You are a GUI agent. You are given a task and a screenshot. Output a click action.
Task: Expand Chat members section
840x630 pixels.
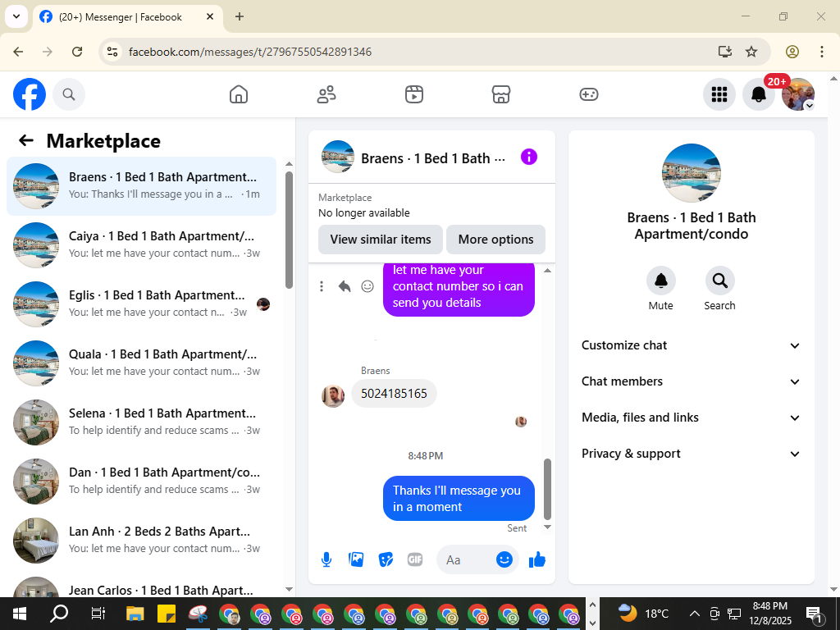coord(691,381)
